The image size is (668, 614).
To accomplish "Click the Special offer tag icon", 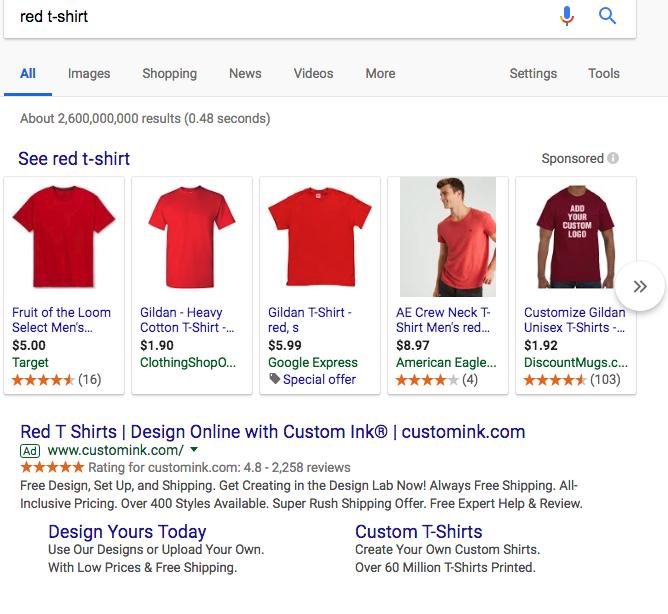I will (275, 380).
